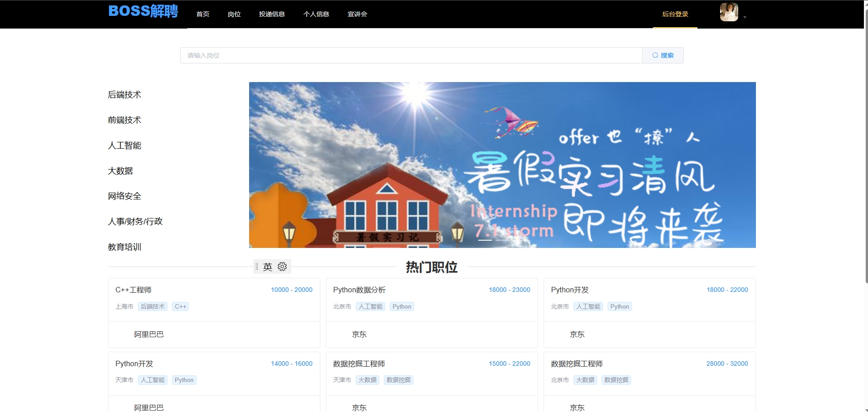Open the 岗位 nav item
Screen dimensions: 868x412
[234, 14]
